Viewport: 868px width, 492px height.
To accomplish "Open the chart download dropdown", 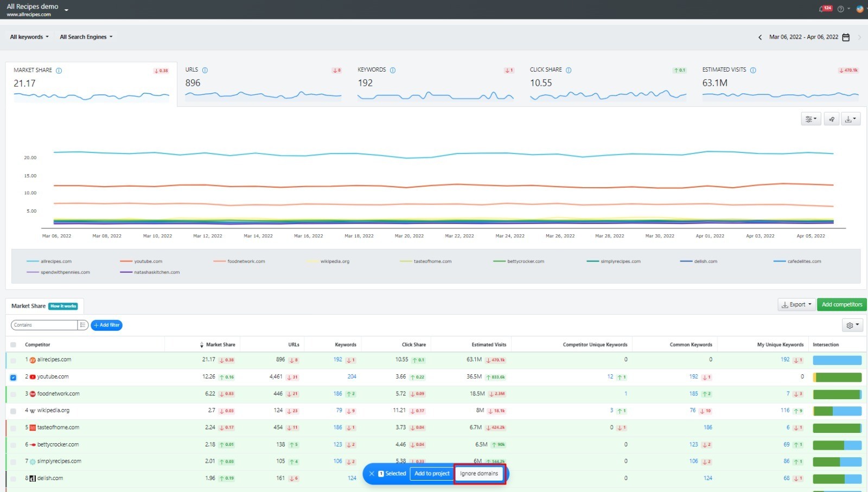I will (x=851, y=119).
